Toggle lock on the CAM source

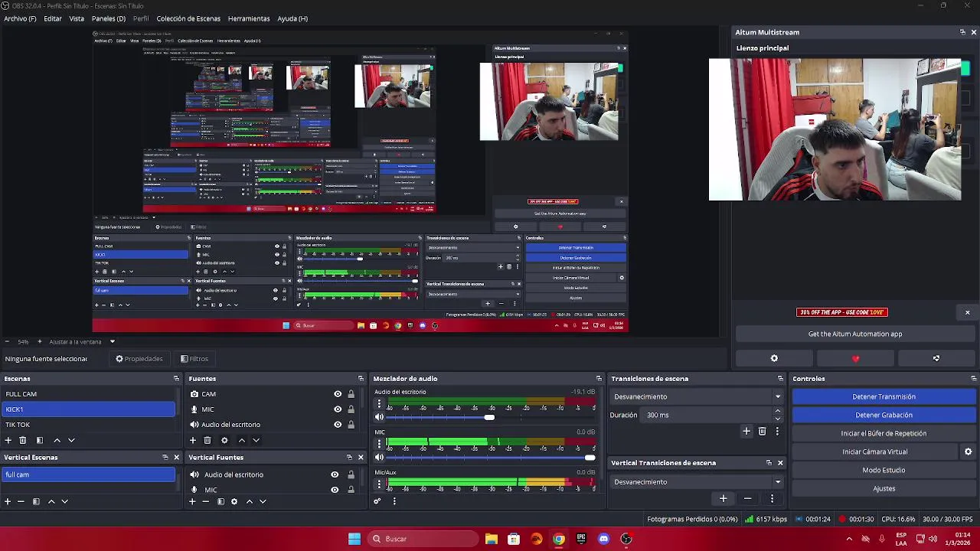click(x=351, y=394)
